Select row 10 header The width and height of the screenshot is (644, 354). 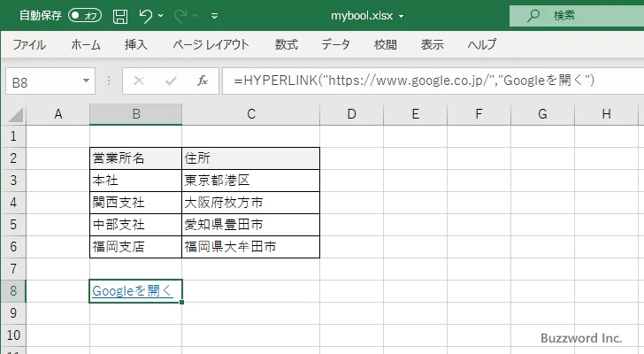pos(13,335)
